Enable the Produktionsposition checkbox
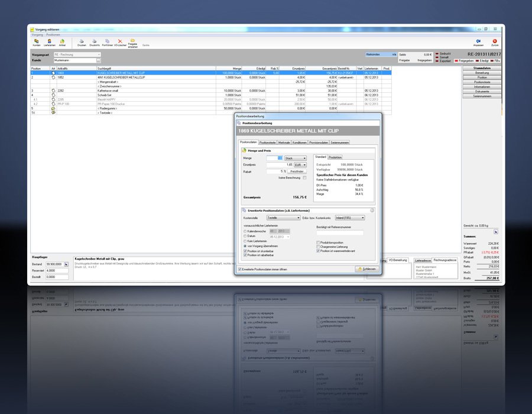 [x=318, y=242]
